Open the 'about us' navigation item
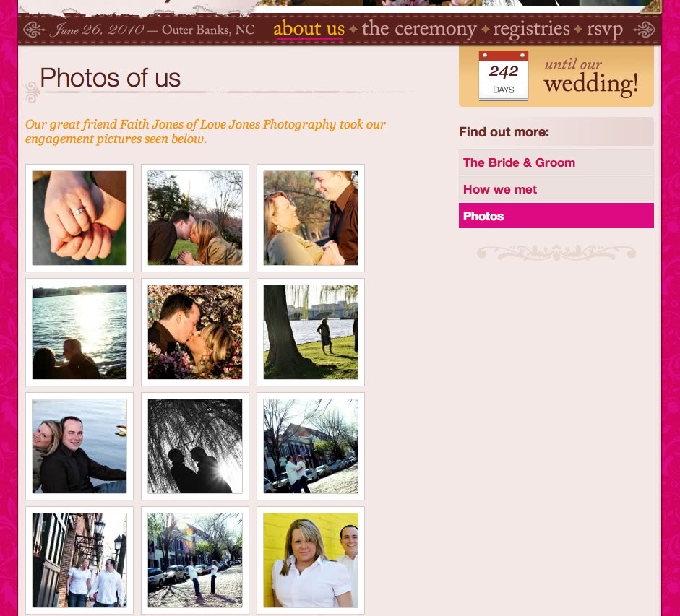The height and width of the screenshot is (616, 680). point(309,29)
